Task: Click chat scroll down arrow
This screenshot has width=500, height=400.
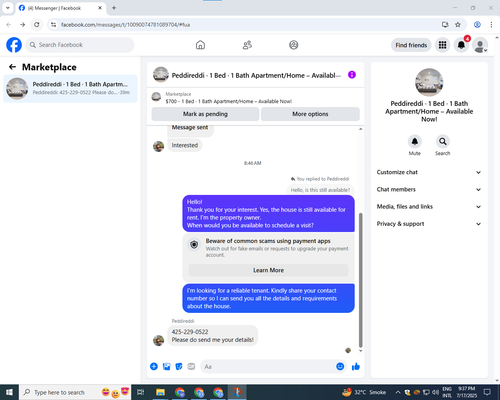Action: tap(360, 351)
